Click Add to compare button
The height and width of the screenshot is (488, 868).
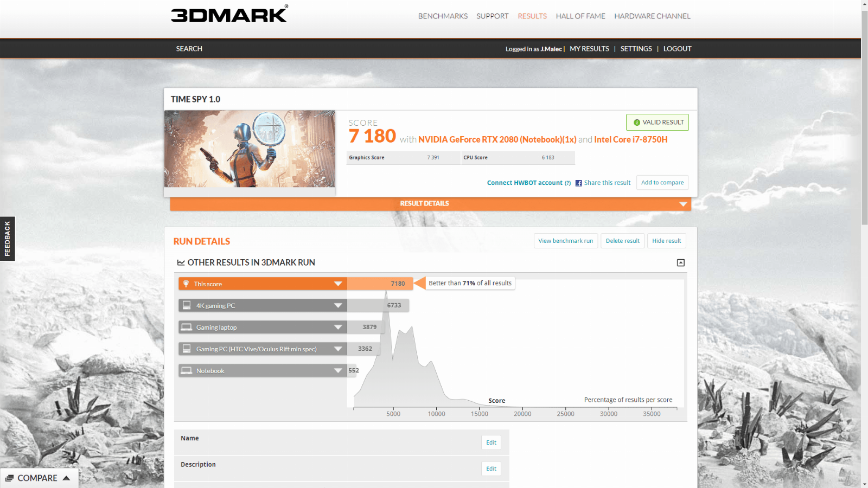tap(662, 183)
